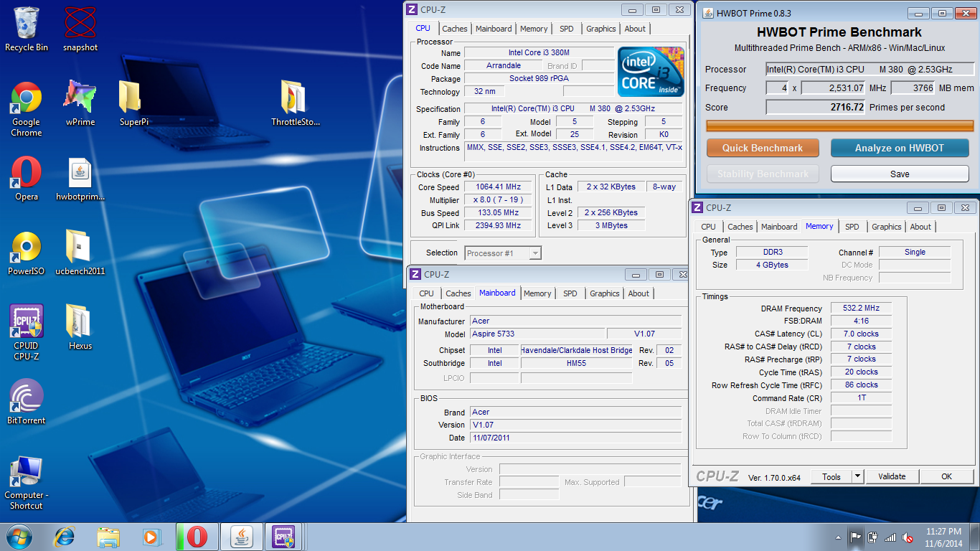980x551 pixels.
Task: Click the Arrandale code name value
Action: 503,66
